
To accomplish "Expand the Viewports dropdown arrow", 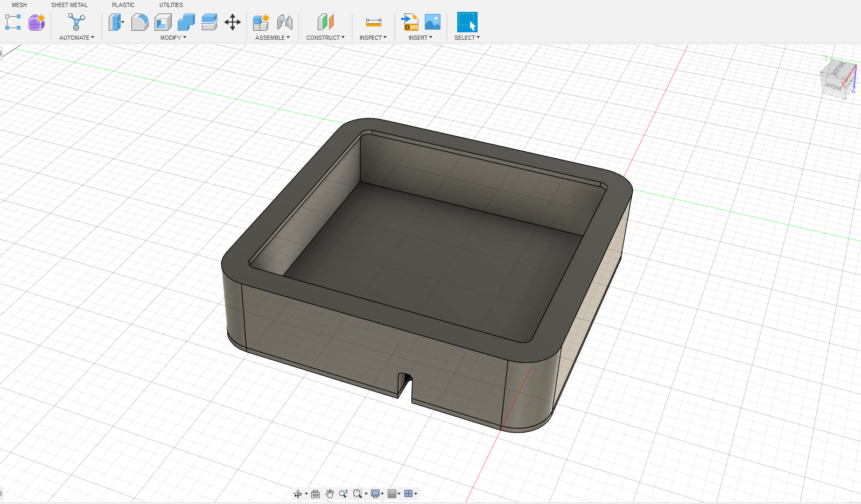I will click(416, 494).
